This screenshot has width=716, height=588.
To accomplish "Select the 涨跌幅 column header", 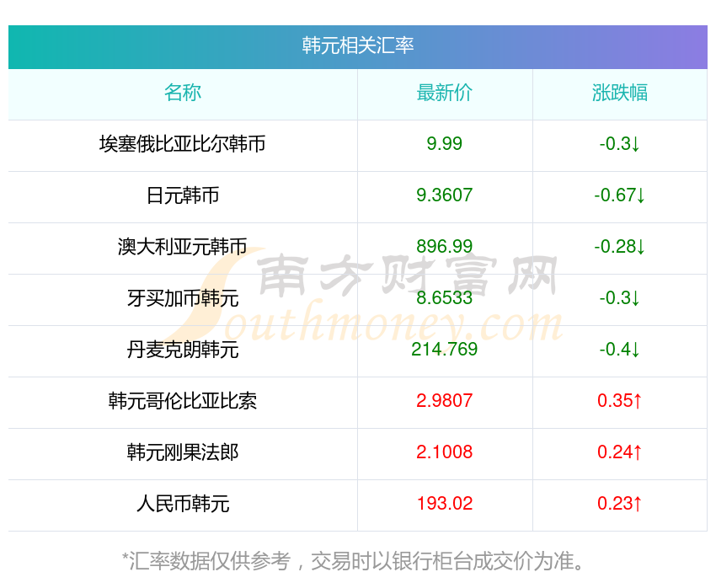I will (x=620, y=93).
